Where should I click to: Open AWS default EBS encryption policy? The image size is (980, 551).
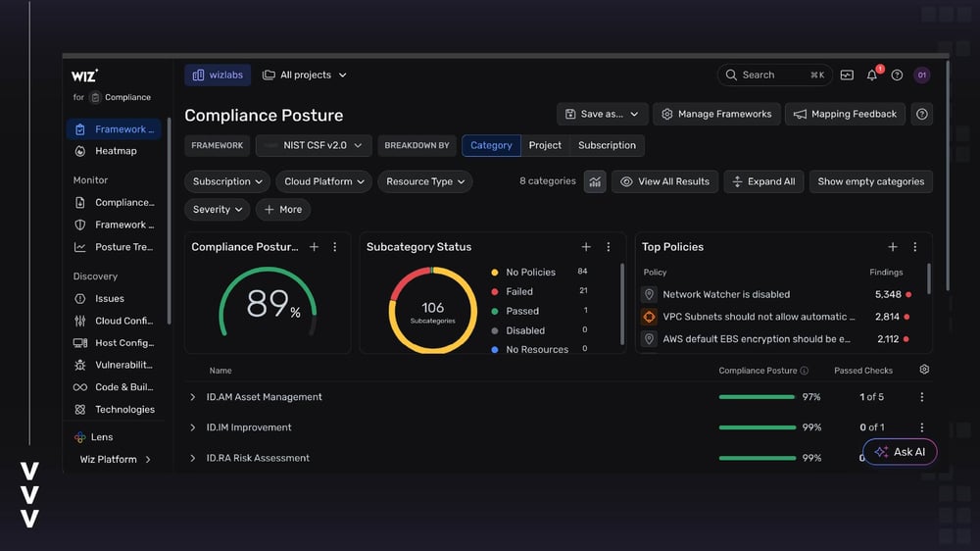[757, 339]
